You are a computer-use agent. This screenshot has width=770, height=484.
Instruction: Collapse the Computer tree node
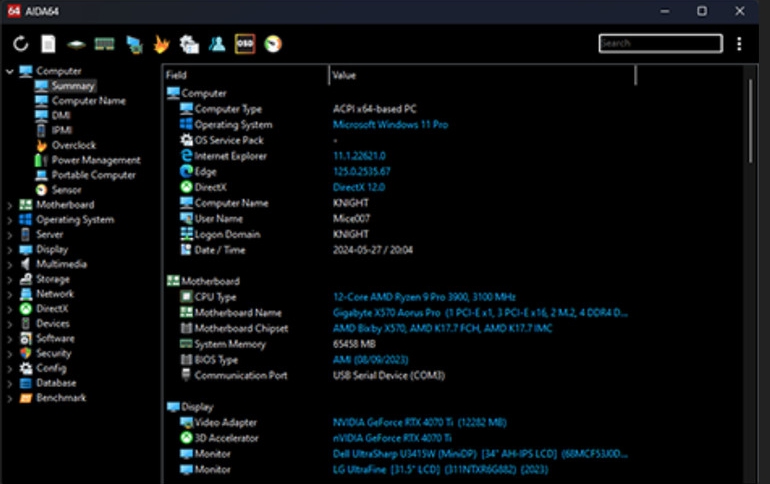(x=9, y=72)
